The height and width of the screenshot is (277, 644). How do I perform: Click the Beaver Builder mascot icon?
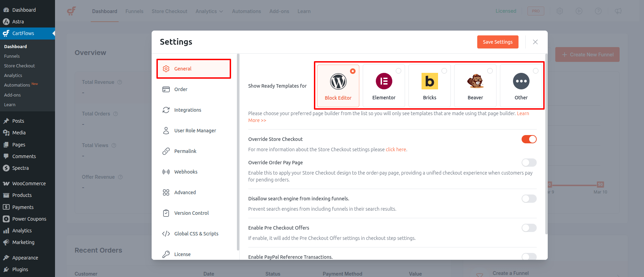point(476,81)
